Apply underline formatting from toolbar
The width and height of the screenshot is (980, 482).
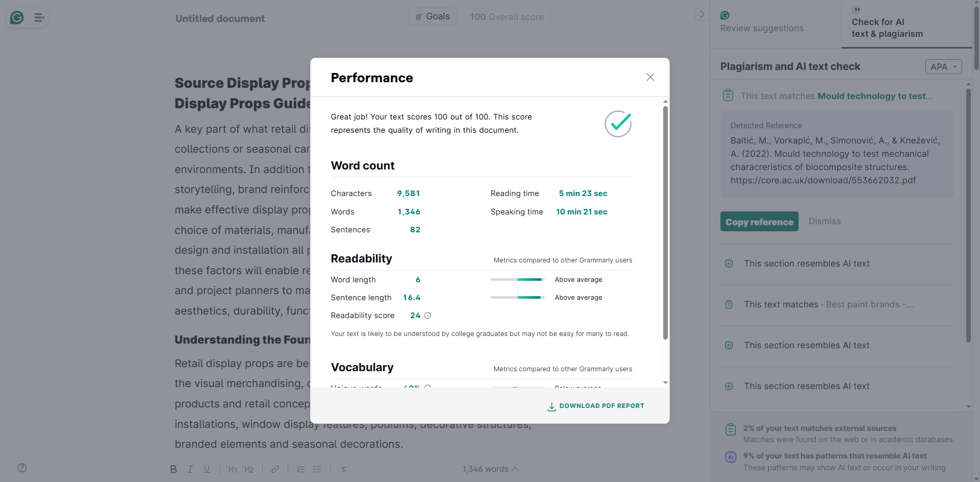pos(207,469)
